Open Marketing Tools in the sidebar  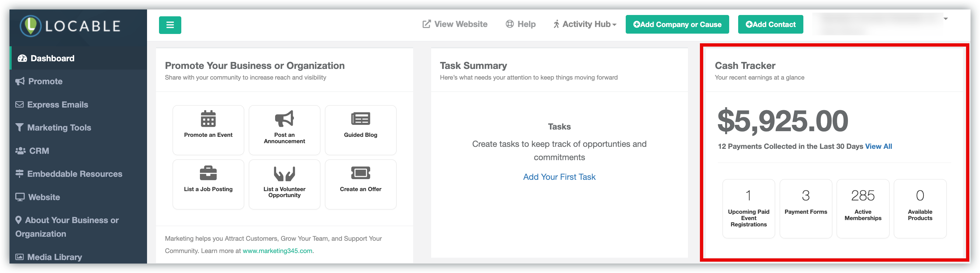pyautogui.click(x=59, y=128)
